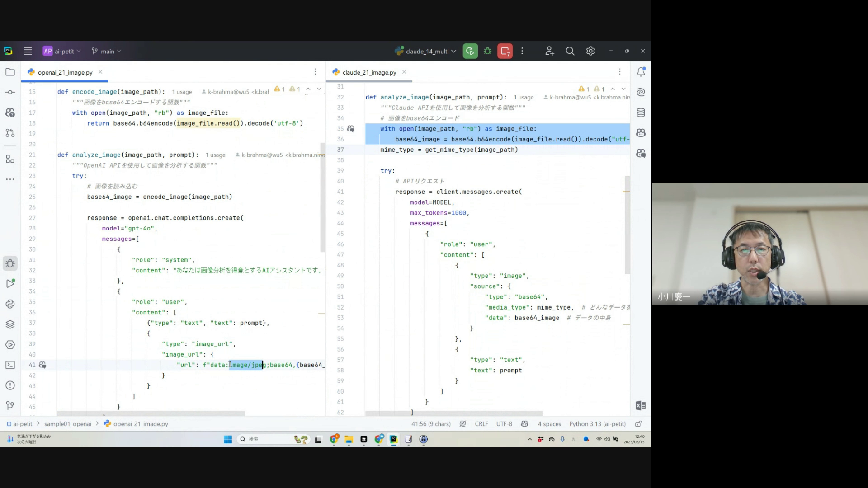Open the Commit tool window icon

(x=10, y=92)
